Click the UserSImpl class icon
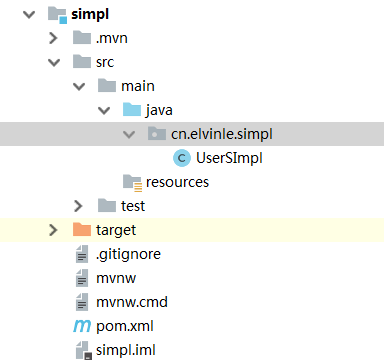This screenshot has width=384, height=361. [182, 158]
